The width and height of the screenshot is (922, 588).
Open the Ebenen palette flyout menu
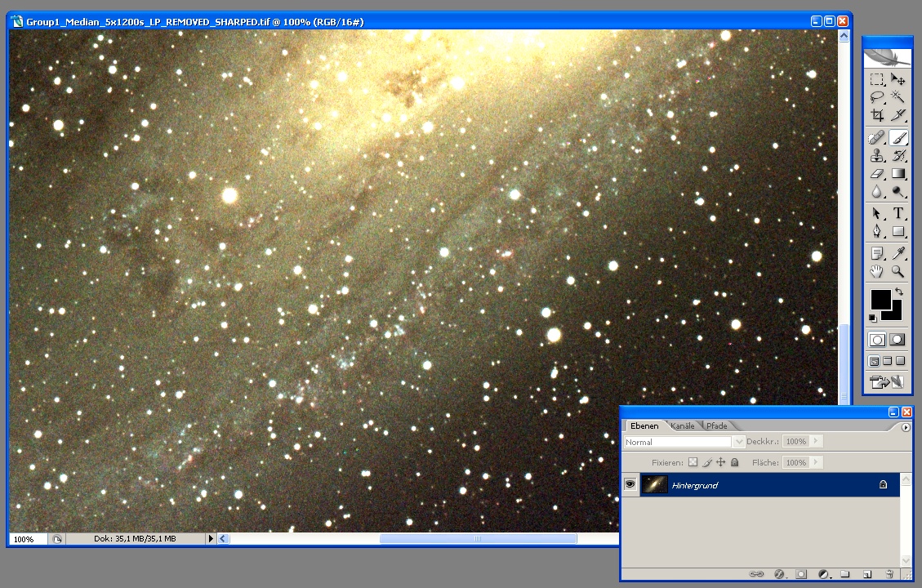click(x=906, y=427)
